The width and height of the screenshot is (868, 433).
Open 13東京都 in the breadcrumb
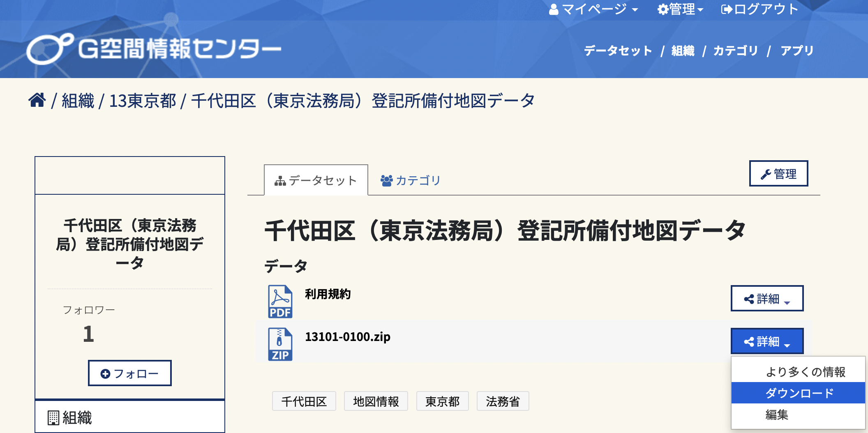pos(142,101)
